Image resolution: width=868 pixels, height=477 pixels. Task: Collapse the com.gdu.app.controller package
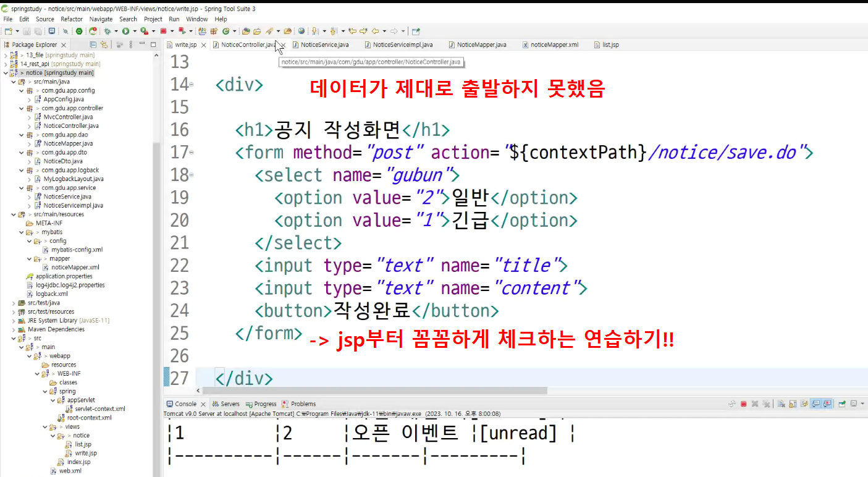click(22, 108)
